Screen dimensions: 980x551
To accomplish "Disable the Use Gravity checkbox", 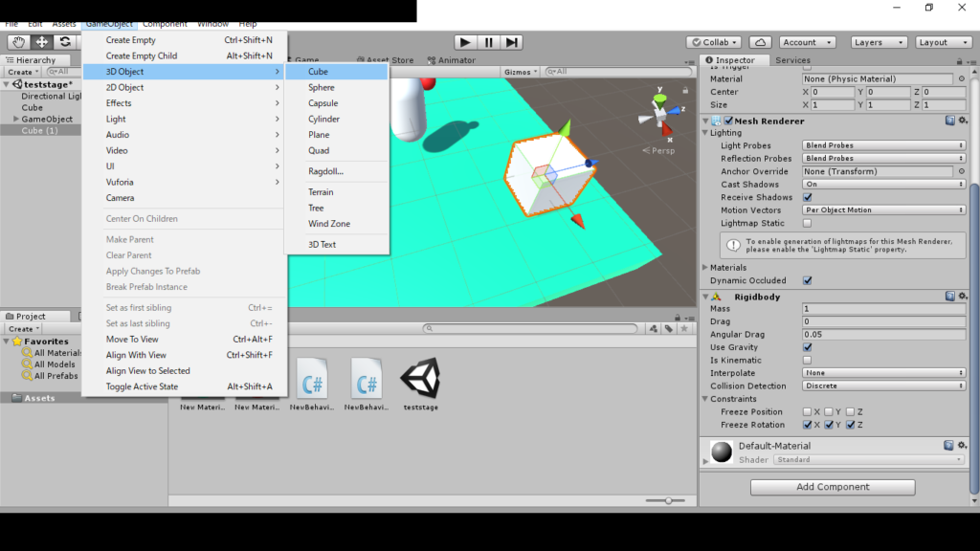I will [807, 347].
